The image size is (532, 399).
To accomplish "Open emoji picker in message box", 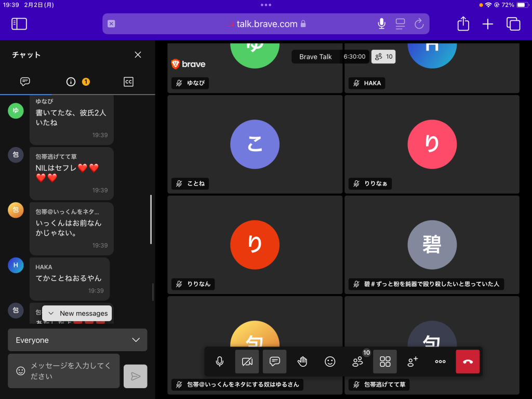I will click(x=21, y=371).
